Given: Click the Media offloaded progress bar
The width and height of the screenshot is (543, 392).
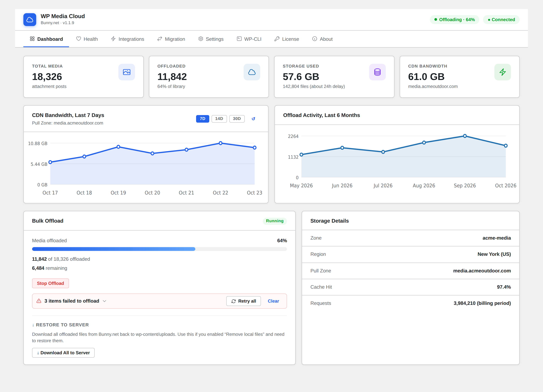Looking at the screenshot, I should [160, 249].
